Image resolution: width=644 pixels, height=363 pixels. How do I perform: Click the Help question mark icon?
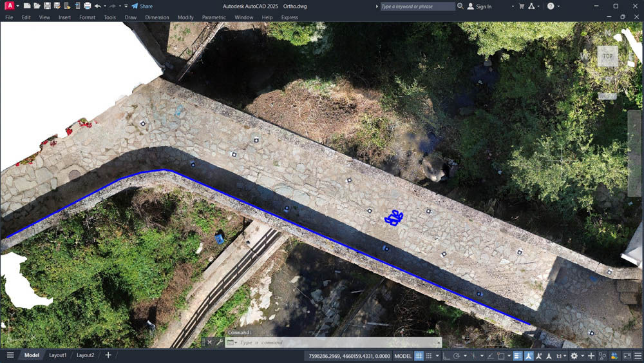(551, 6)
